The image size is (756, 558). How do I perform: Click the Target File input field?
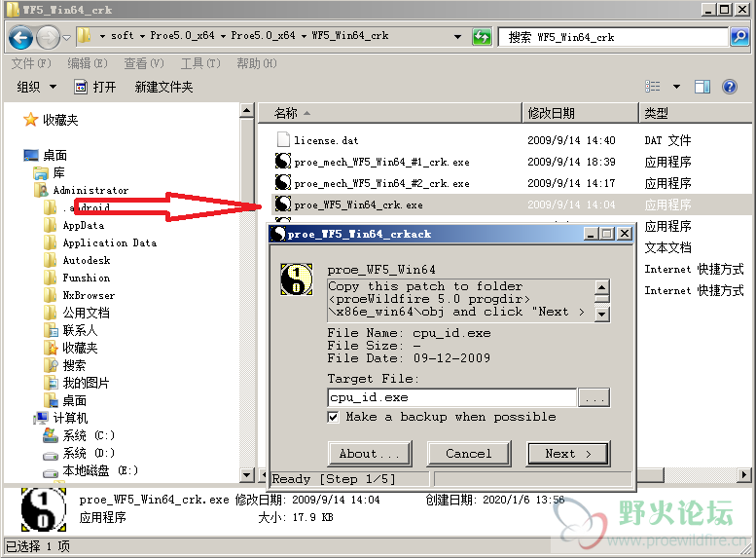451,397
